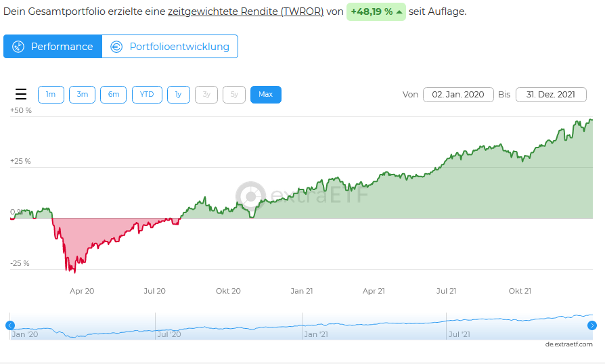Image resolution: width=605 pixels, height=364 pixels.
Task: Choose the 1y time range
Action: tap(178, 95)
